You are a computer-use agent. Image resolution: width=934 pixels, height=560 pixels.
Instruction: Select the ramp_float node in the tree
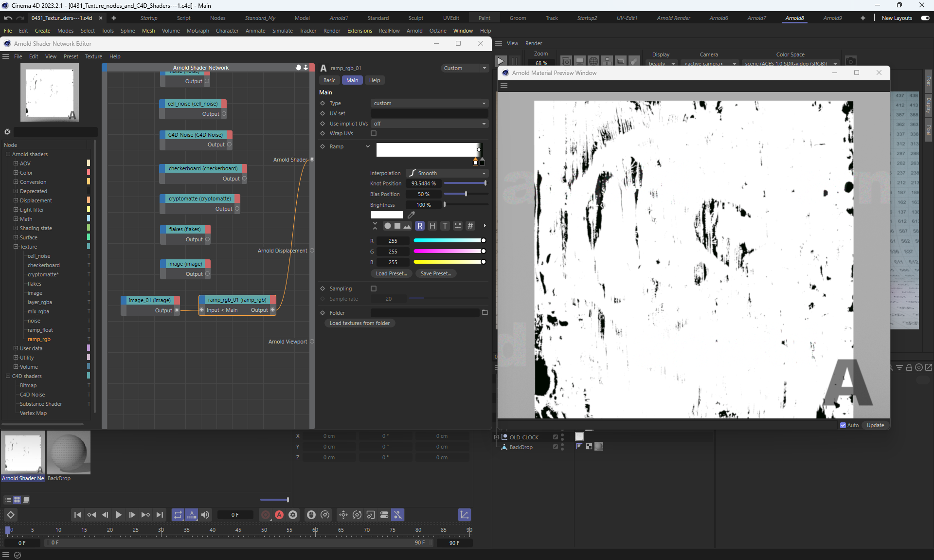click(40, 330)
